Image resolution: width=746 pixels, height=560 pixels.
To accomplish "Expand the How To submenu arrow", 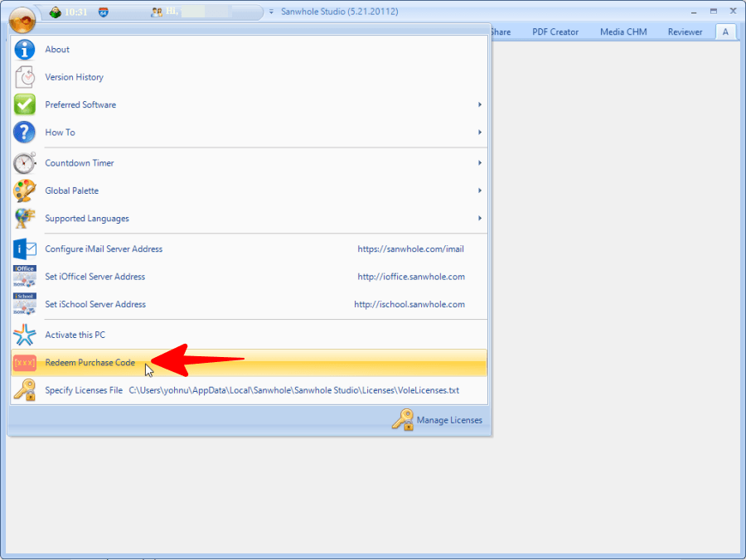I will (x=480, y=133).
